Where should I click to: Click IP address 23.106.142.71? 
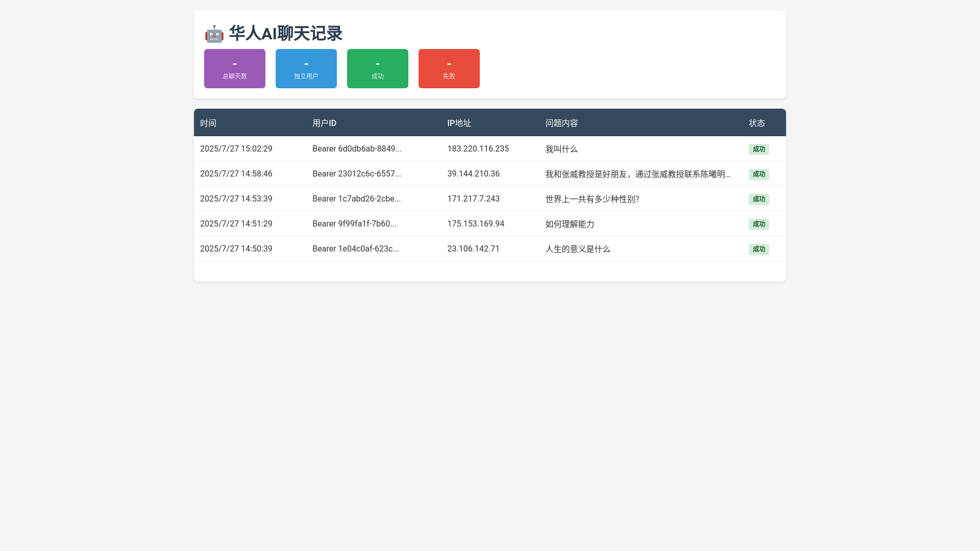coord(474,249)
